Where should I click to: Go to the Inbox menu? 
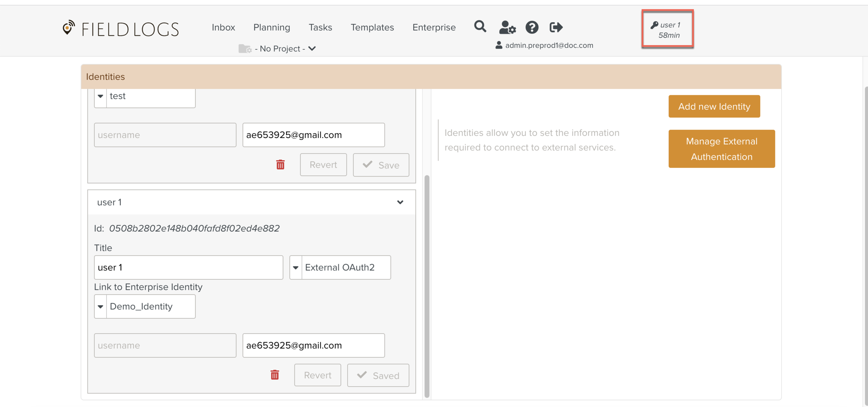pos(223,27)
